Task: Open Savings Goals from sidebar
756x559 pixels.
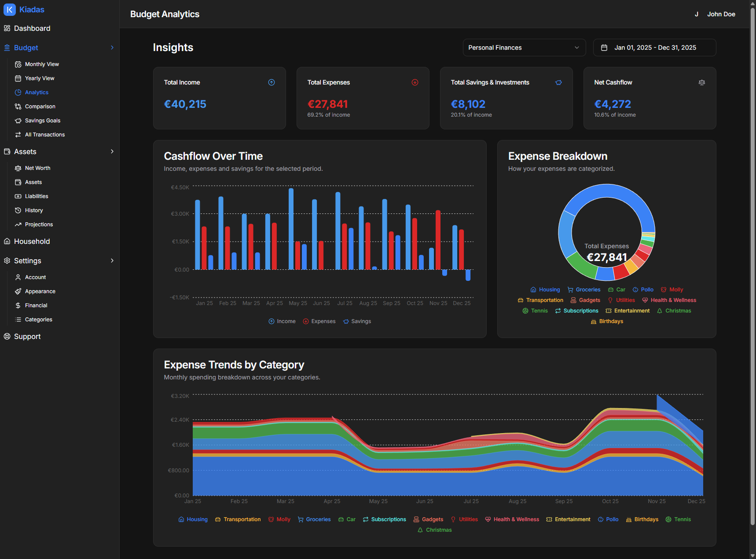Action: [42, 121]
